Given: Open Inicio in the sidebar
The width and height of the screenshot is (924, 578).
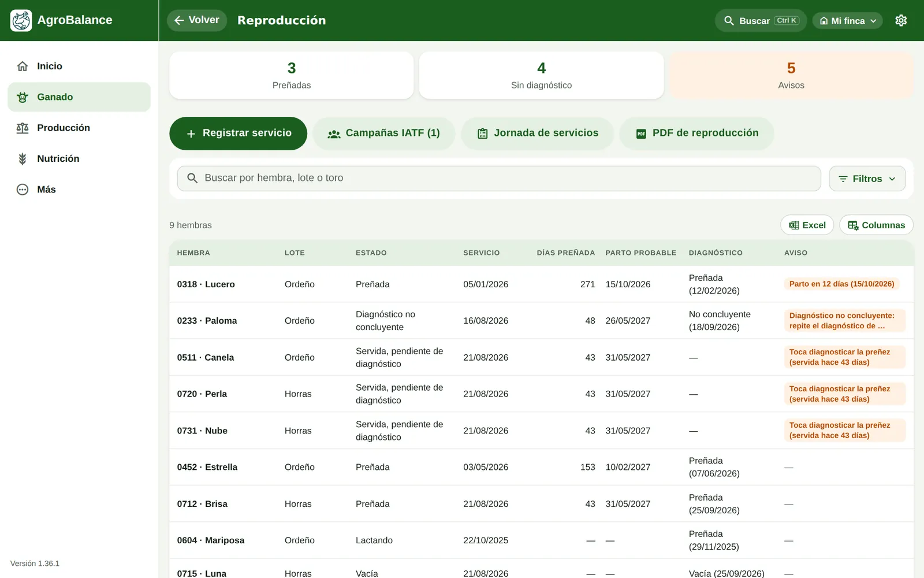Looking at the screenshot, I should (79, 66).
